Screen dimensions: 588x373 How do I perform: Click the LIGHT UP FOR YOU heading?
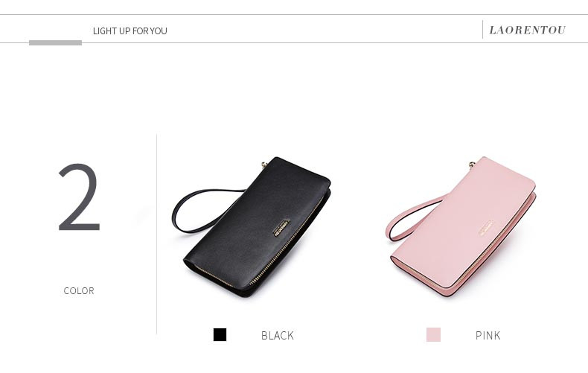(130, 31)
